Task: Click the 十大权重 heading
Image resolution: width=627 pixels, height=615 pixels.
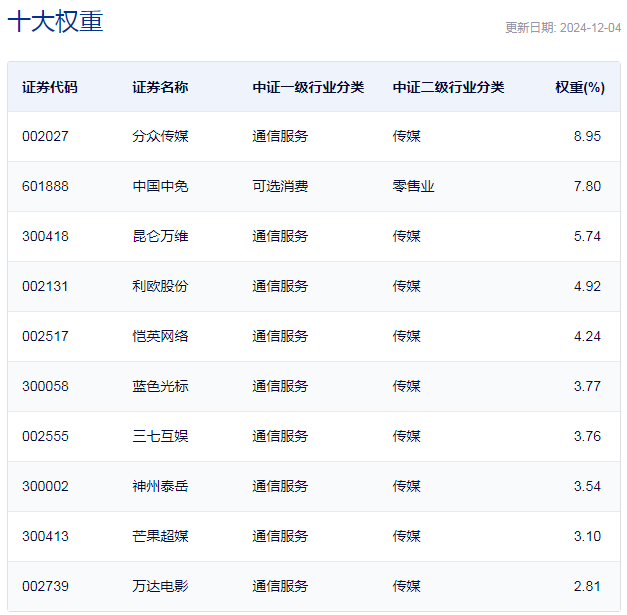Action: (x=56, y=22)
